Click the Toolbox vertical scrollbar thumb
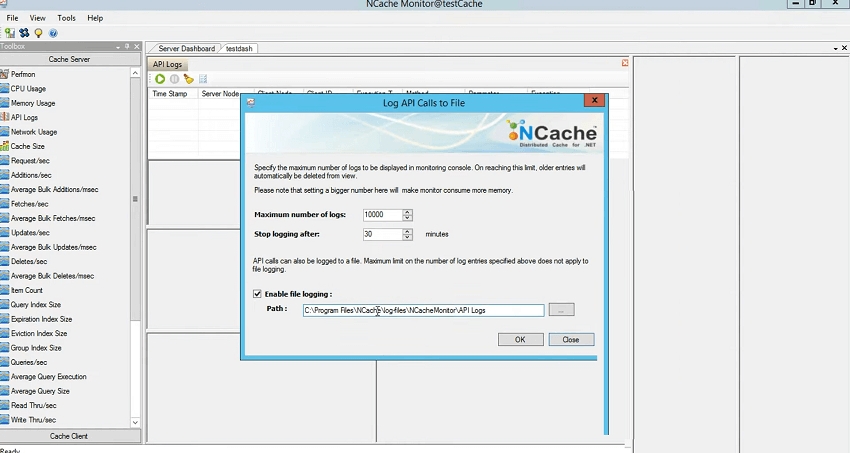Viewport: 850px width, 453px height. point(136,199)
